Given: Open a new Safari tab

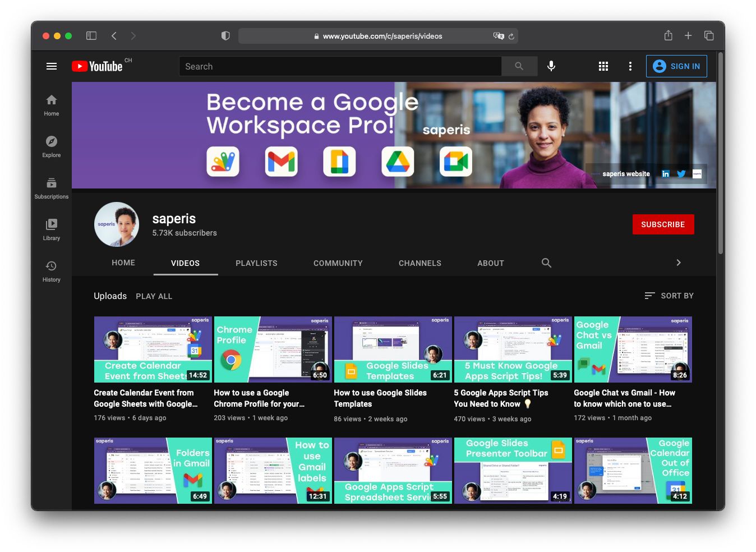Looking at the screenshot, I should 688,36.
